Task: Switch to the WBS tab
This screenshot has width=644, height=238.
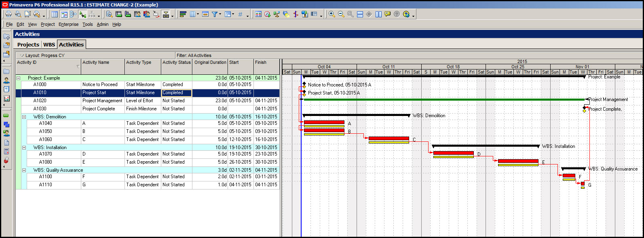Action: click(x=49, y=44)
